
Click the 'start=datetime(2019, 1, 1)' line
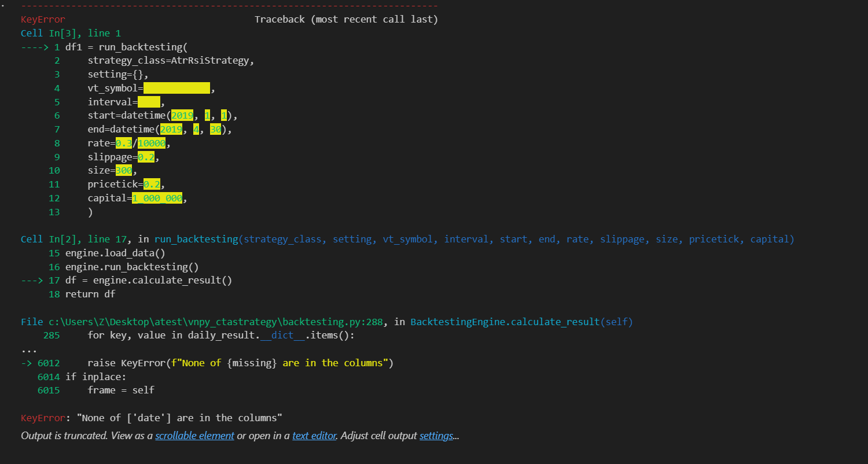[x=163, y=116]
